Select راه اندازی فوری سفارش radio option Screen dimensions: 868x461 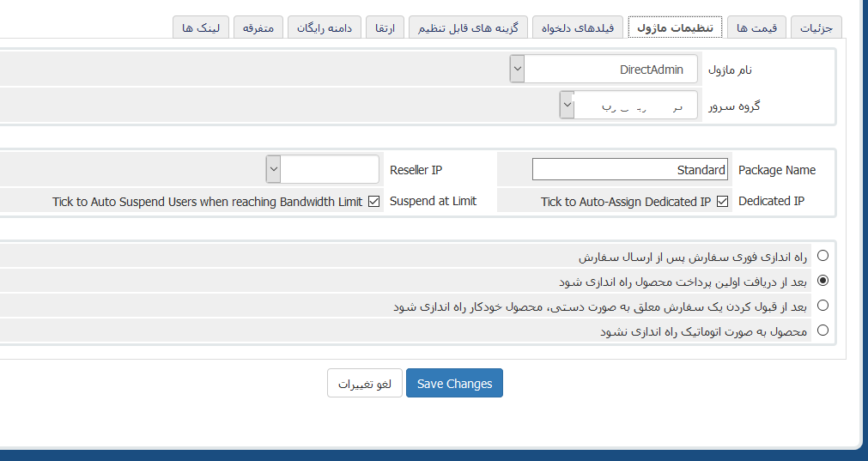coord(823,256)
